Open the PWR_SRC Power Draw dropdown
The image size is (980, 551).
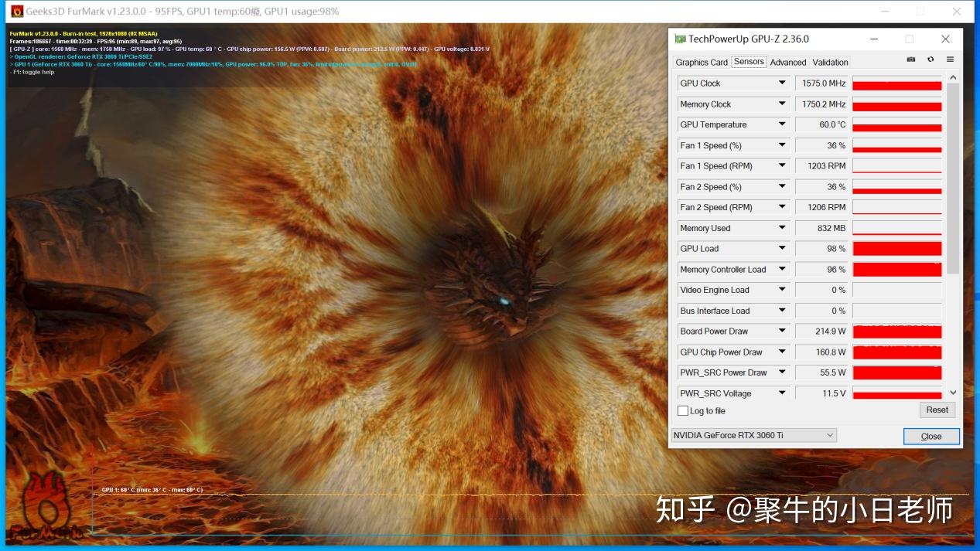point(782,372)
